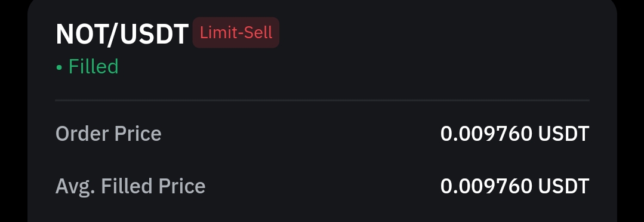Viewport: 644px width, 222px height.
Task: Select the 0.009760 number in Order Price row
Action: [x=486, y=134]
